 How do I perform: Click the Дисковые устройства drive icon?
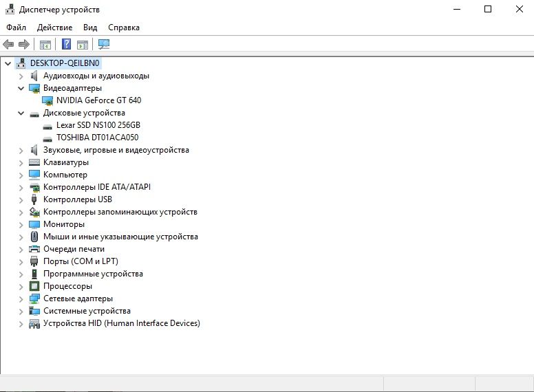pyautogui.click(x=34, y=113)
